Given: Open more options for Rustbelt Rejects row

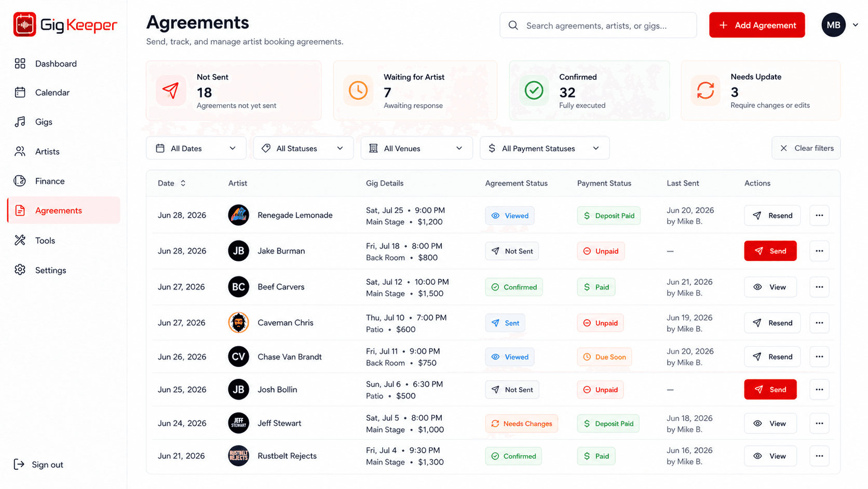Looking at the screenshot, I should click(819, 456).
